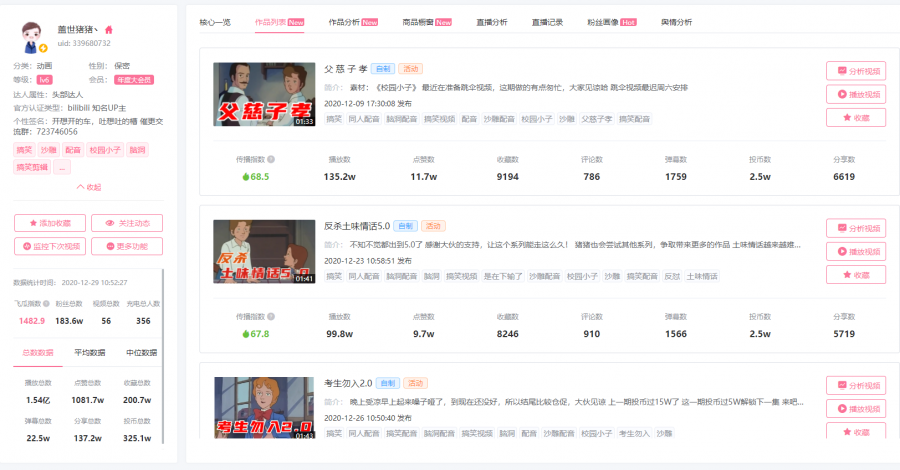The image size is (900, 470).
Task: Click the 1482.9 飞瓜指数 value
Action: pos(32,321)
